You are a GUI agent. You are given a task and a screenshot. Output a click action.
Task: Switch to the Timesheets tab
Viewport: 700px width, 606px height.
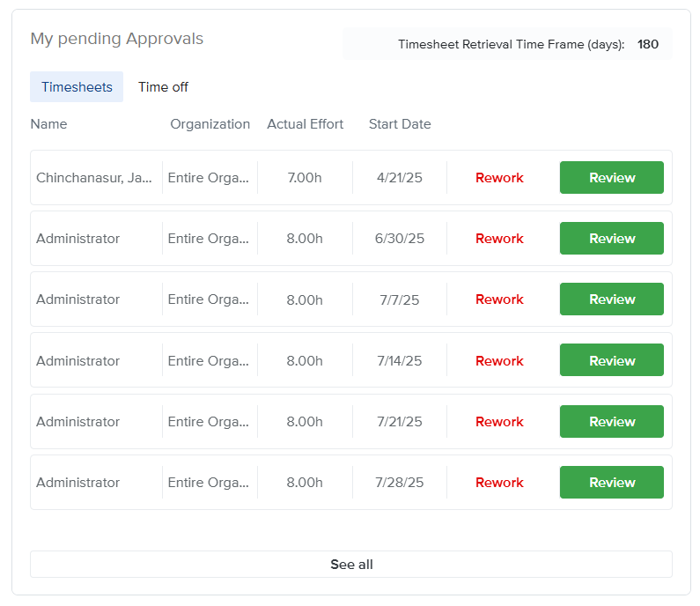pyautogui.click(x=77, y=87)
